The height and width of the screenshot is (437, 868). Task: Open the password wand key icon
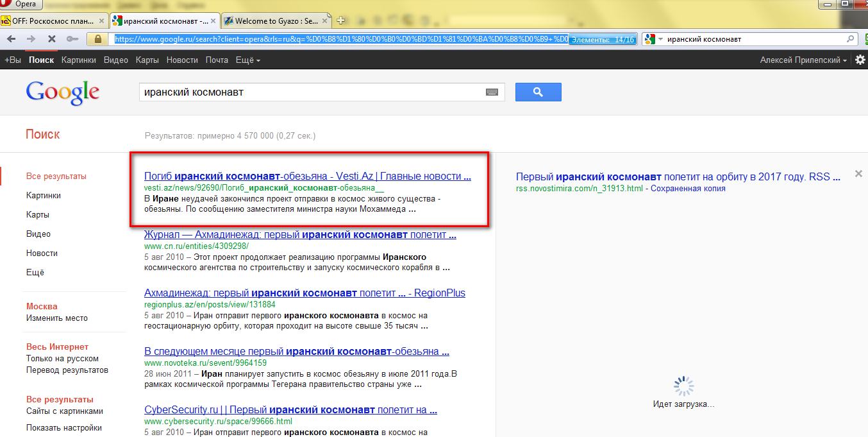[x=72, y=39]
